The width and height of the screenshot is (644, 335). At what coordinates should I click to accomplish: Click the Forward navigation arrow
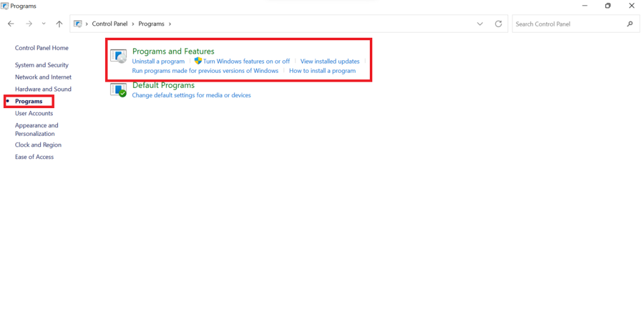tap(29, 24)
